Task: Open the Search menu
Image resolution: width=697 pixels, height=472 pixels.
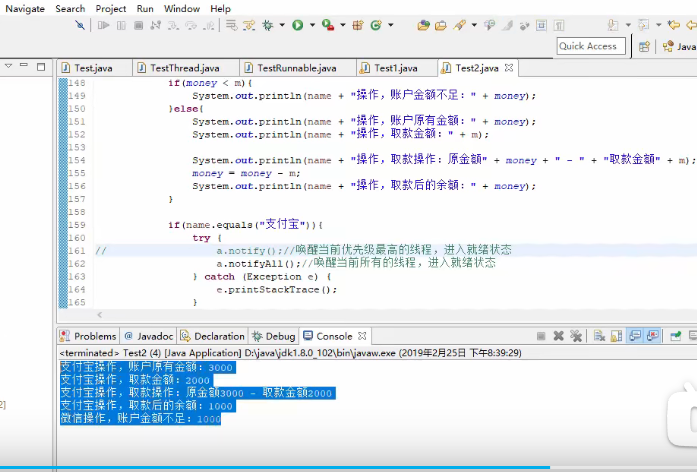Action: coord(70,8)
